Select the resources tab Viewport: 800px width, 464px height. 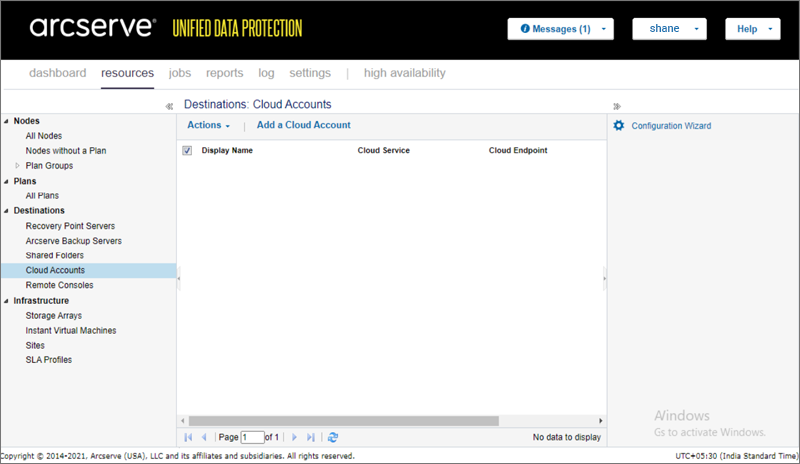coord(127,73)
